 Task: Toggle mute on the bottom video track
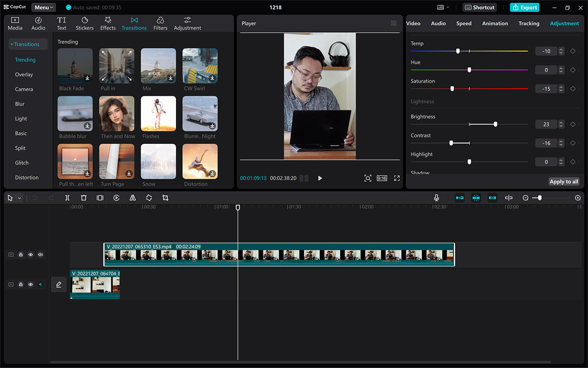(x=40, y=284)
